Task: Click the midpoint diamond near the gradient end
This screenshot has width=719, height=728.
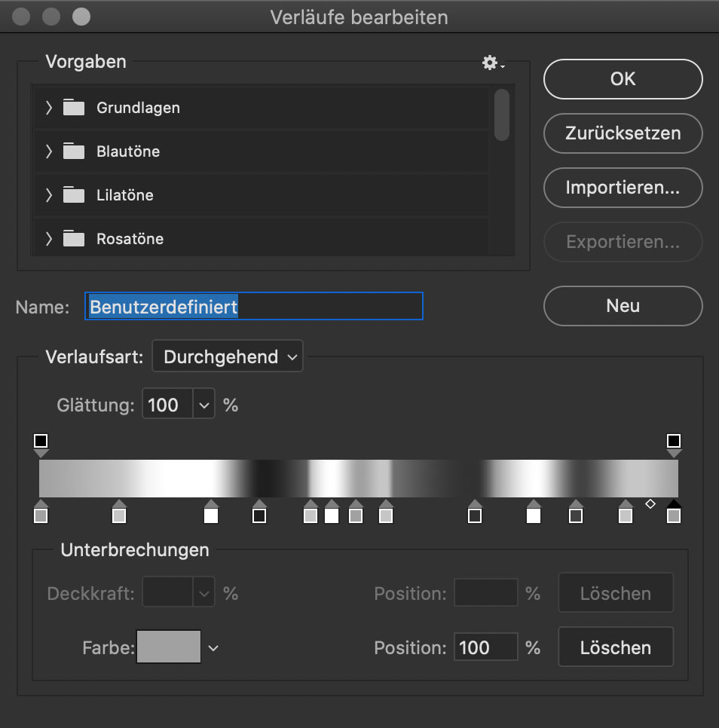Action: point(650,503)
